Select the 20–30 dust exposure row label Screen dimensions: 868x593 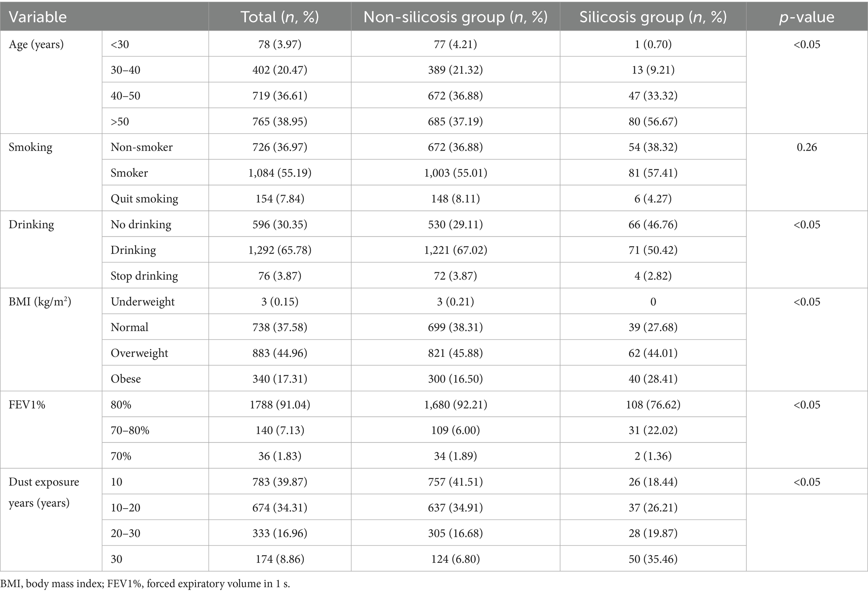(x=125, y=533)
